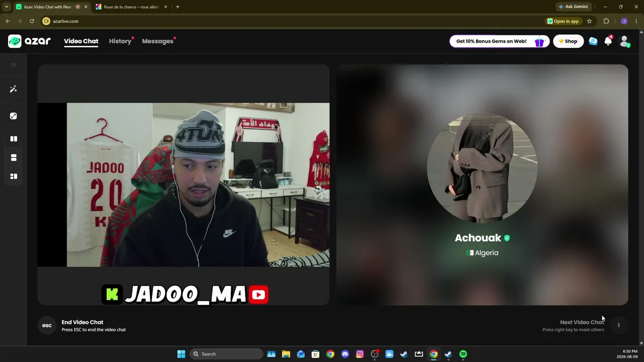Screen dimensions: 644x362
Task: Click the green Kick icon on the overlay
Action: (x=112, y=295)
